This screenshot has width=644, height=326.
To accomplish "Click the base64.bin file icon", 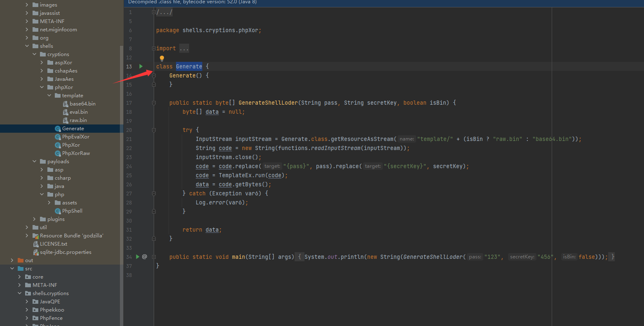I will pos(66,104).
